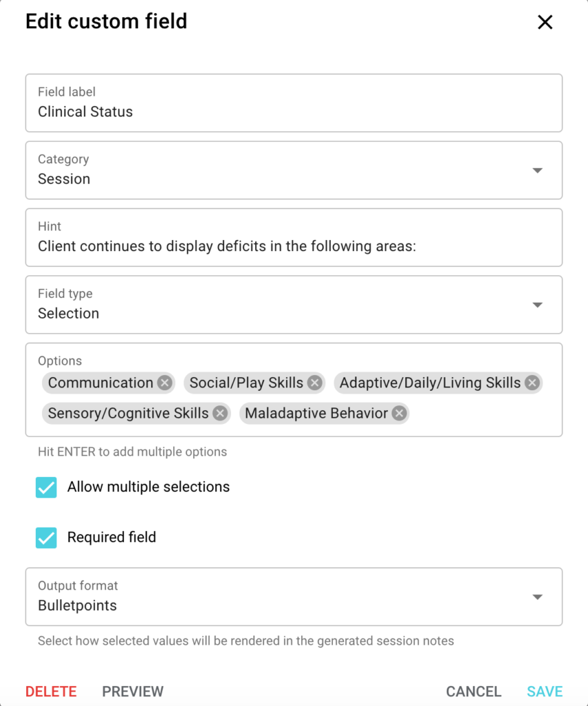Click CANCEL to discard changes

click(x=473, y=692)
